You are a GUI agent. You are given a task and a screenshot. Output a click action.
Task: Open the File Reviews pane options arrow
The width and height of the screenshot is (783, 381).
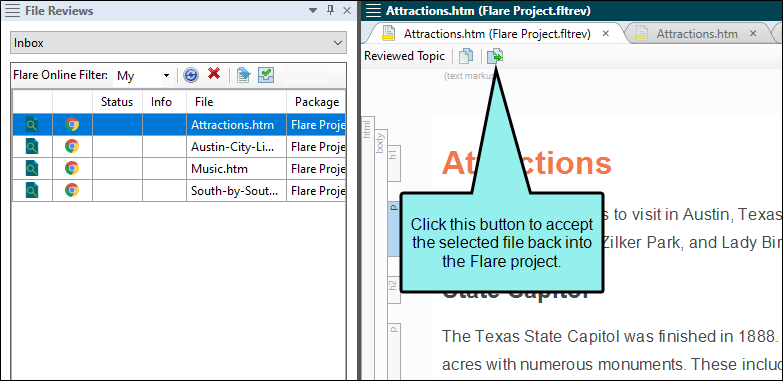point(313,10)
